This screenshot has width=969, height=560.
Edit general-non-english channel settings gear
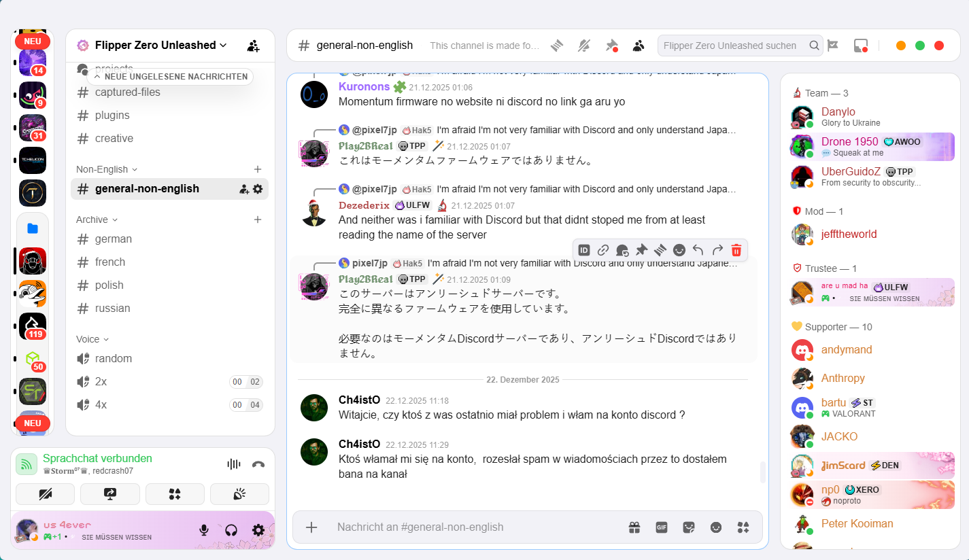coord(258,189)
